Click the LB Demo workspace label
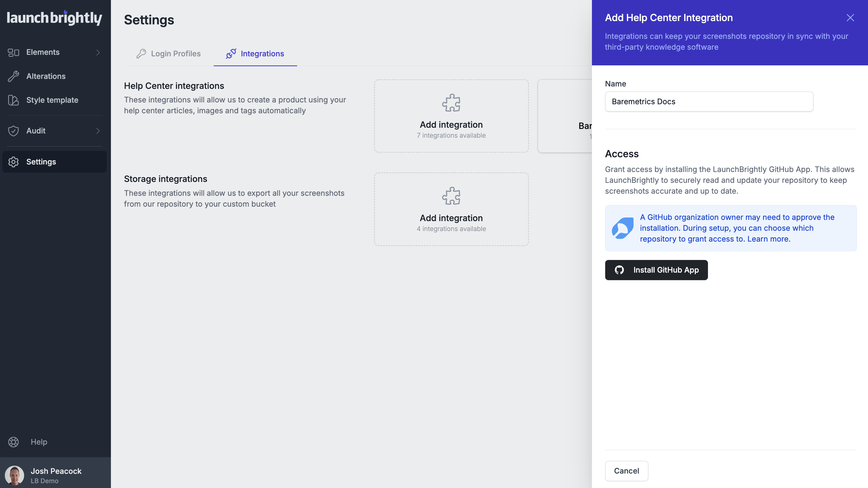The image size is (868, 488). (x=45, y=481)
